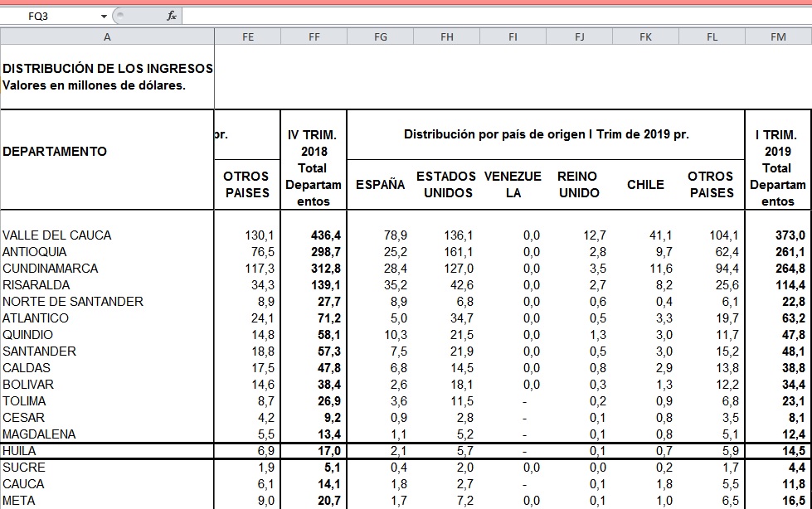812x509 pixels.
Task: Select the 'ANTIOQUIA' row label
Action: [35, 252]
